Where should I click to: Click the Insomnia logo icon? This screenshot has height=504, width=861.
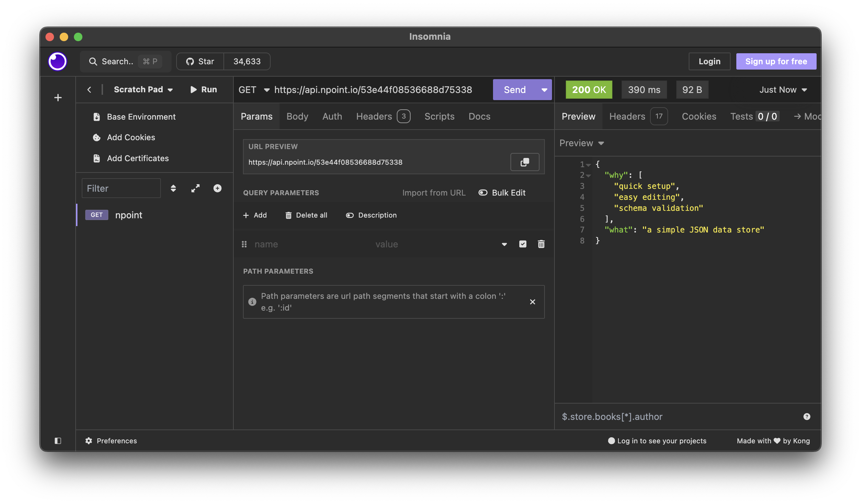58,61
